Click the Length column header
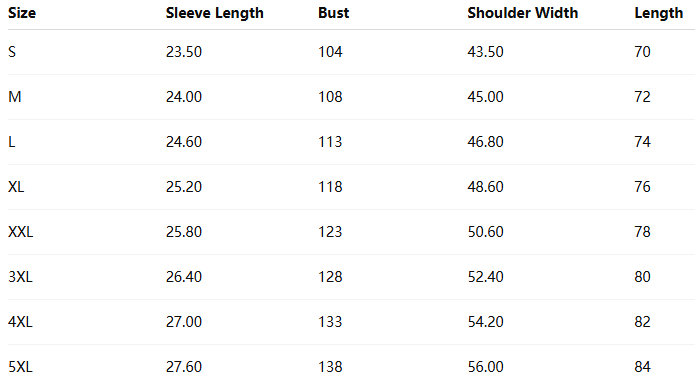695x390 pixels. pyautogui.click(x=659, y=13)
